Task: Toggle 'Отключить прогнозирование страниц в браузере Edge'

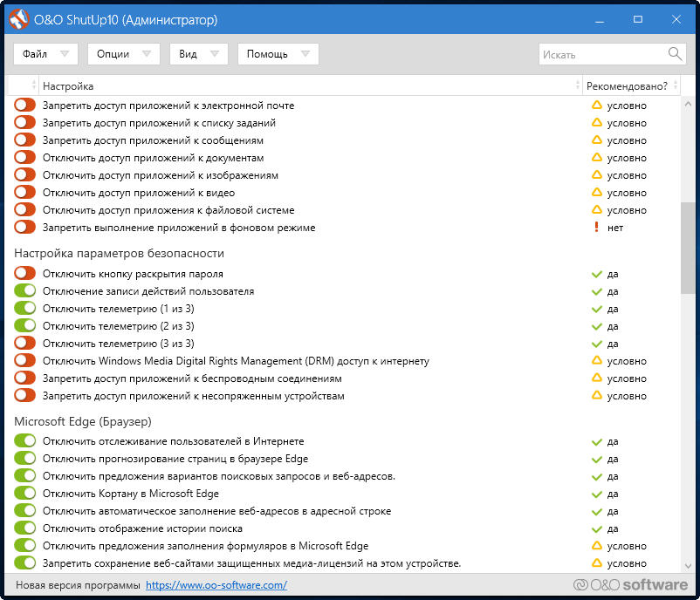Action: 24,458
